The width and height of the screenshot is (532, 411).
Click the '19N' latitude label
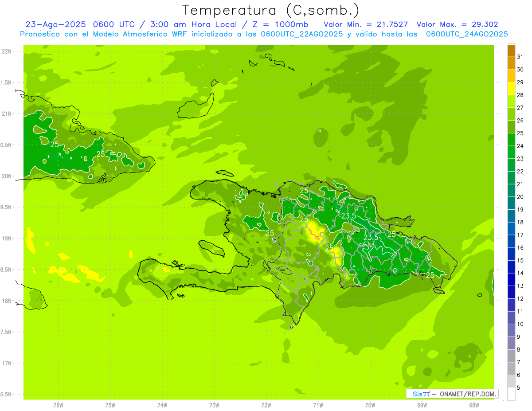6,239
